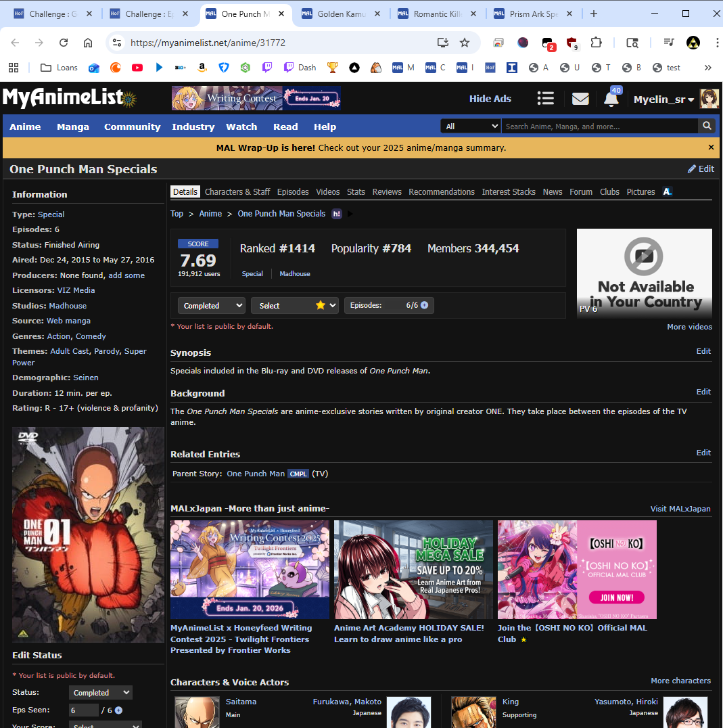Click Edit next to Synopsis
723x728 pixels.
tap(703, 351)
